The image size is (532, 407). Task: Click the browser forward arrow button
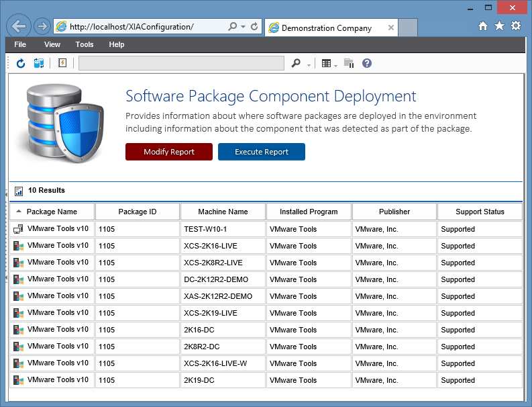pos(42,26)
